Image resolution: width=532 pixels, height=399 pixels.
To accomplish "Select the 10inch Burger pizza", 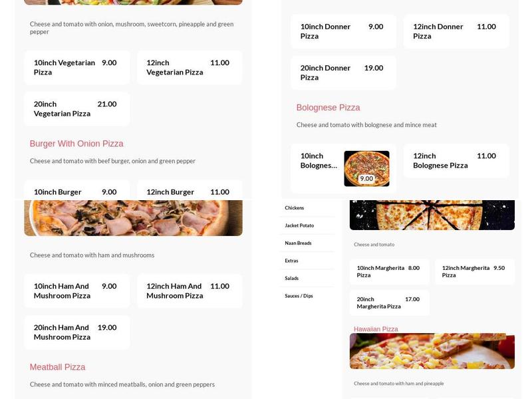I will pyautogui.click(x=76, y=192).
